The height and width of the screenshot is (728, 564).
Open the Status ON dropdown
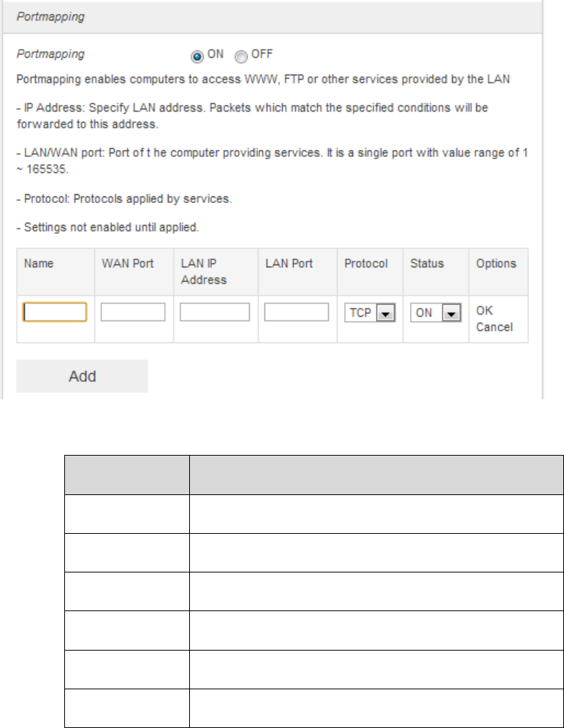[x=435, y=313]
